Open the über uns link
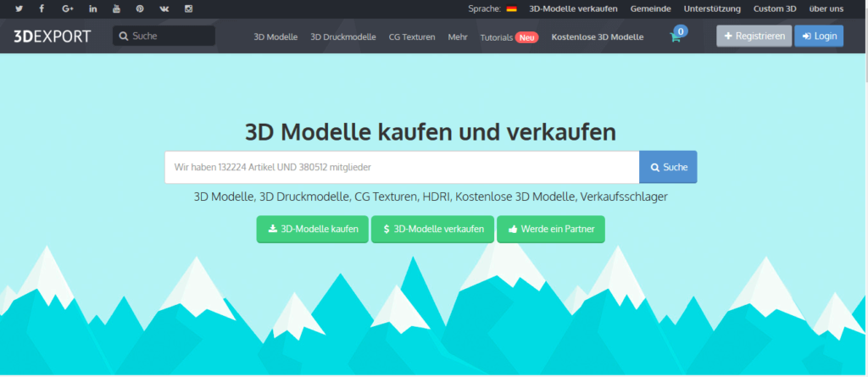Viewport: 868px width, 377px height. click(826, 8)
